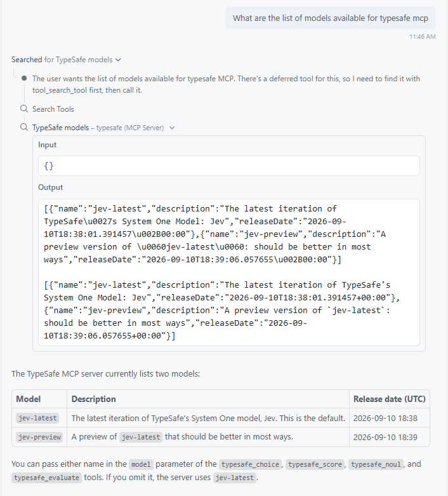This screenshot has width=448, height=496.
Task: Click 'The TypeSafe MCP server currently lists two models'
Action: tap(105, 374)
